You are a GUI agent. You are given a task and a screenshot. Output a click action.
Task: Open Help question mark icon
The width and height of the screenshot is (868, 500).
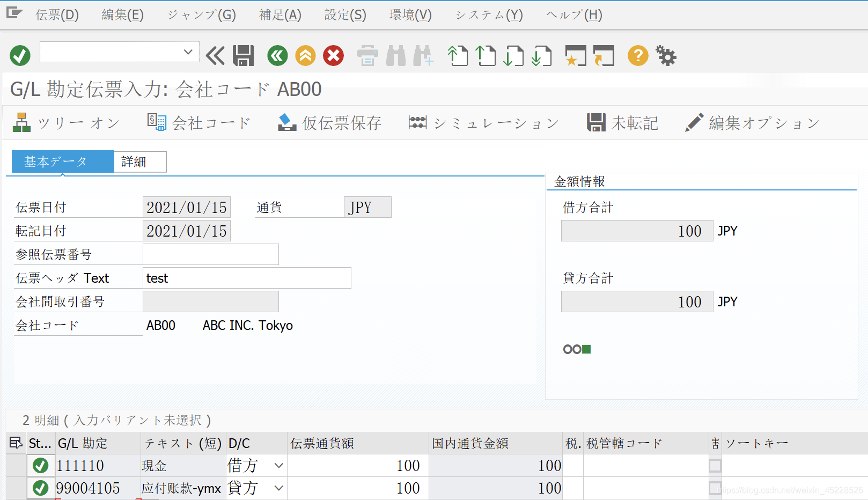click(x=638, y=55)
